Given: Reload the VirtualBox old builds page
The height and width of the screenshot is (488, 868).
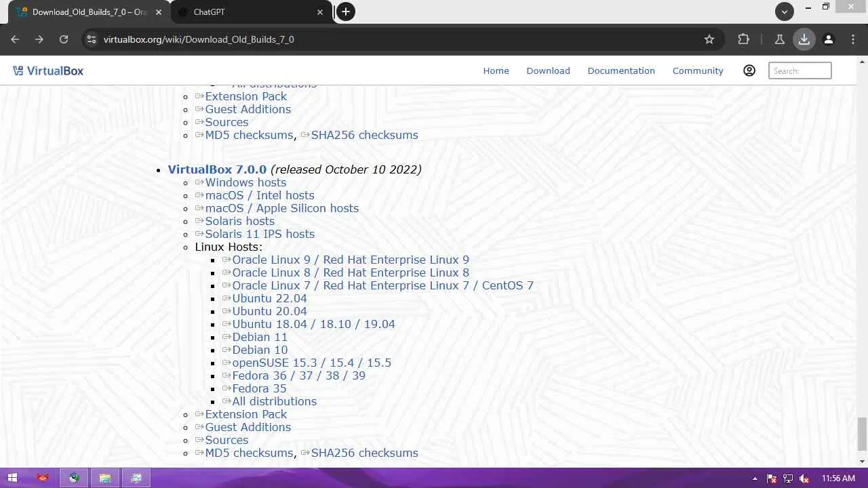Looking at the screenshot, I should coord(64,39).
